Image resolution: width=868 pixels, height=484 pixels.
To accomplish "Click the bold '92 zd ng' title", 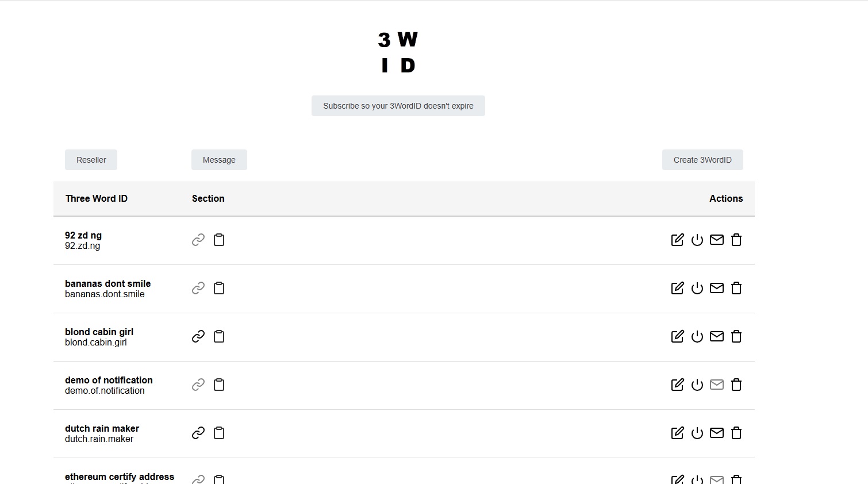I will pos(83,235).
